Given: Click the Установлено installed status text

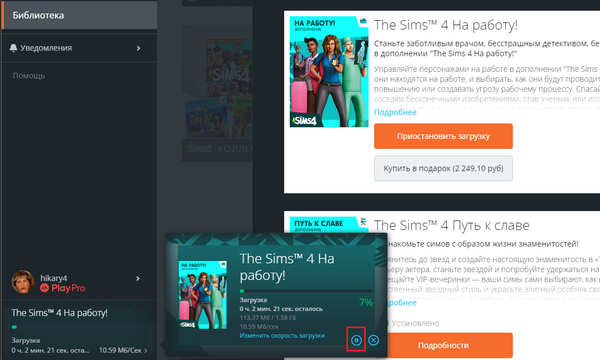Looking at the screenshot, I should click(x=415, y=323).
